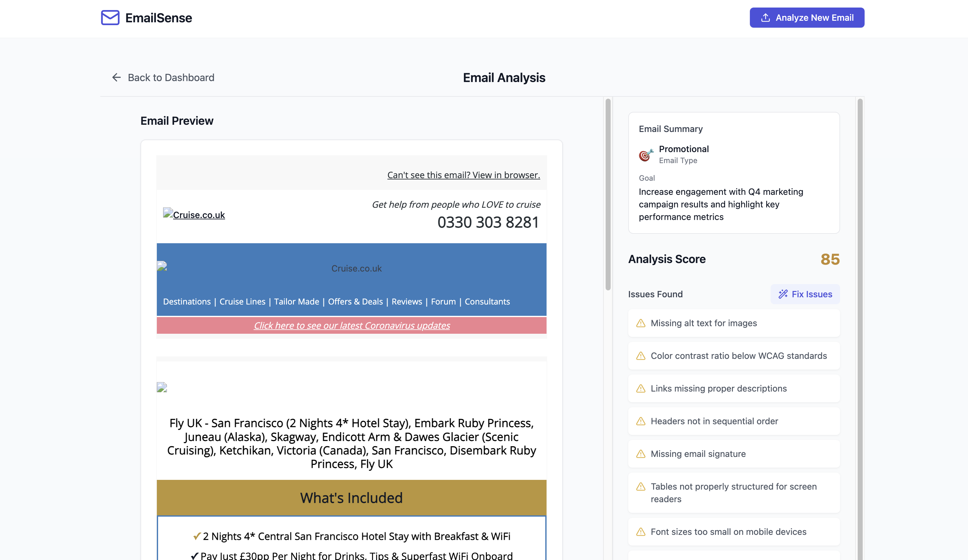
Task: Click warning icon for Missing email signature
Action: [x=641, y=453]
